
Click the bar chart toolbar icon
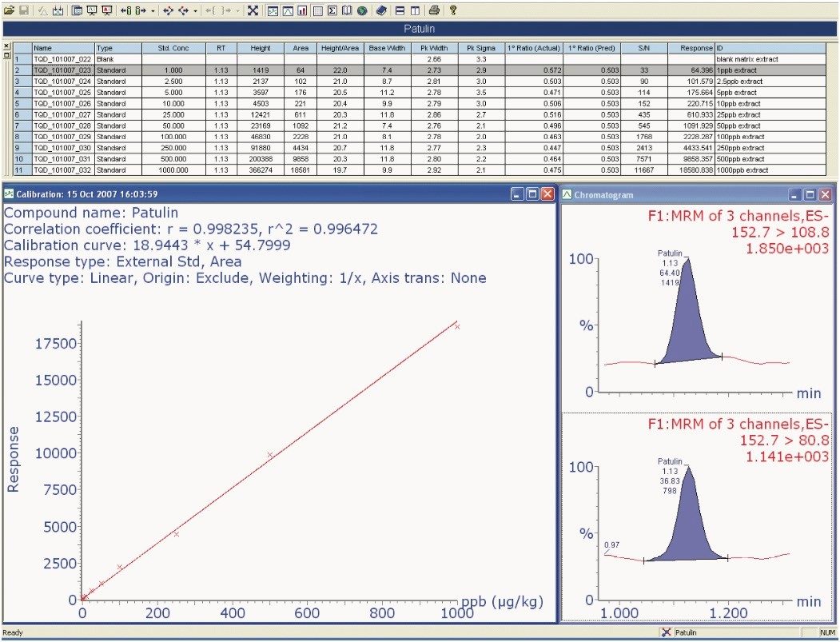pos(302,10)
